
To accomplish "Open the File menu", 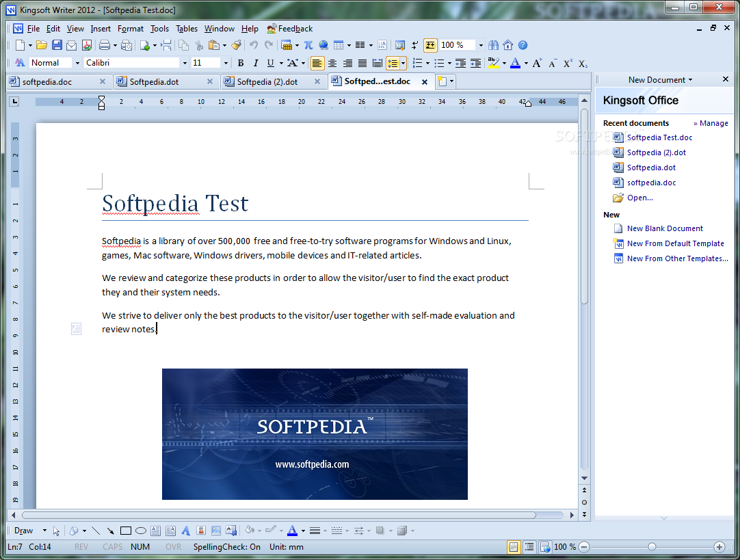I will [33, 29].
